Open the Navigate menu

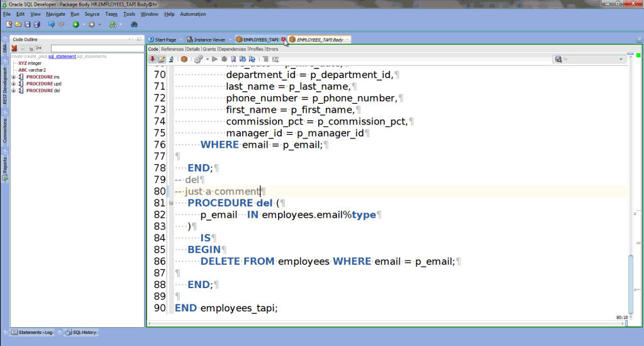click(55, 14)
